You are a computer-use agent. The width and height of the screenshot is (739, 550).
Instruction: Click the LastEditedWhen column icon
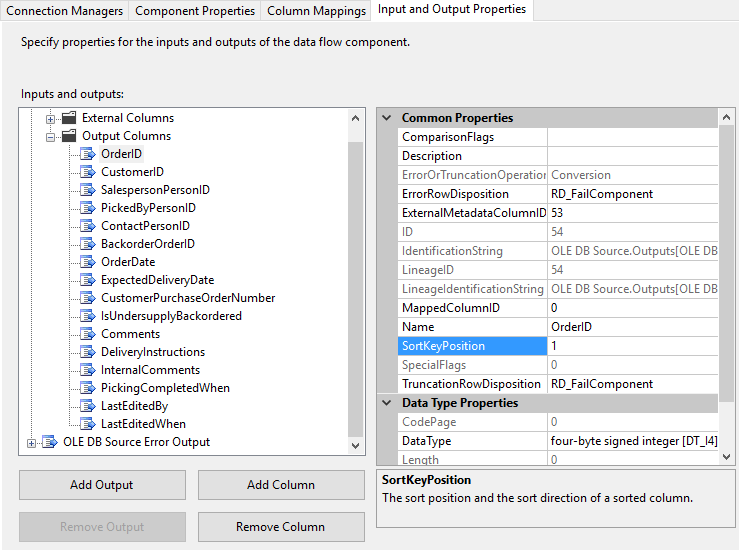(x=87, y=424)
